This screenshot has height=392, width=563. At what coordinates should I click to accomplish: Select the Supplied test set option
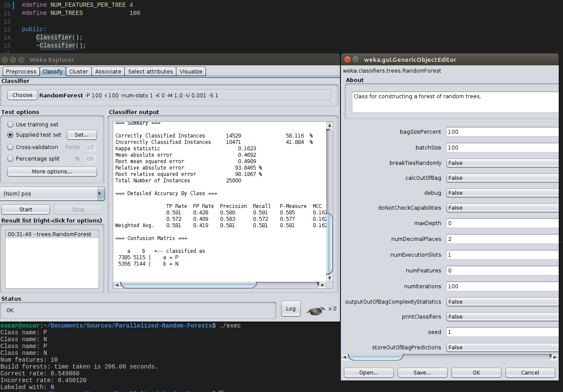coord(34,135)
